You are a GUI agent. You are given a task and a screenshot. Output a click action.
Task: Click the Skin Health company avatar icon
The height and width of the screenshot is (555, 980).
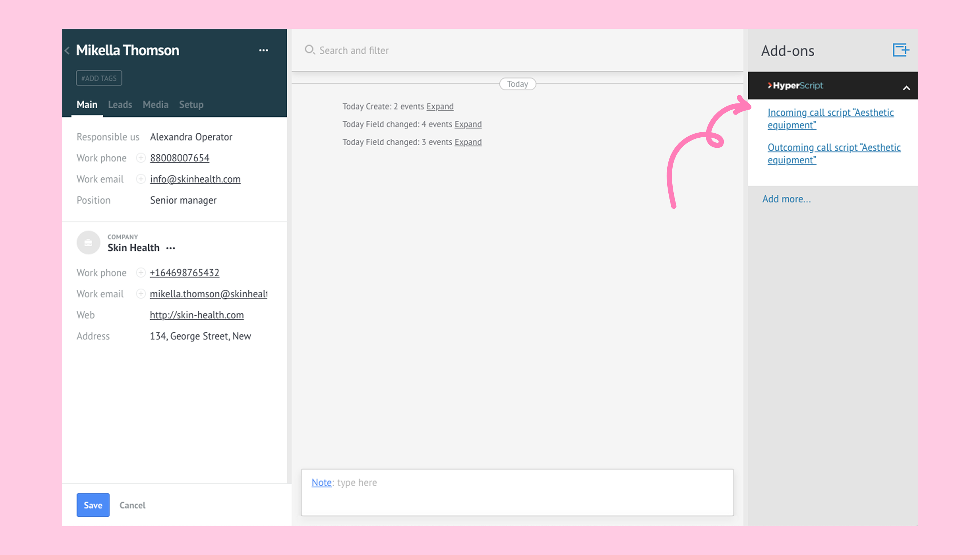(x=88, y=243)
